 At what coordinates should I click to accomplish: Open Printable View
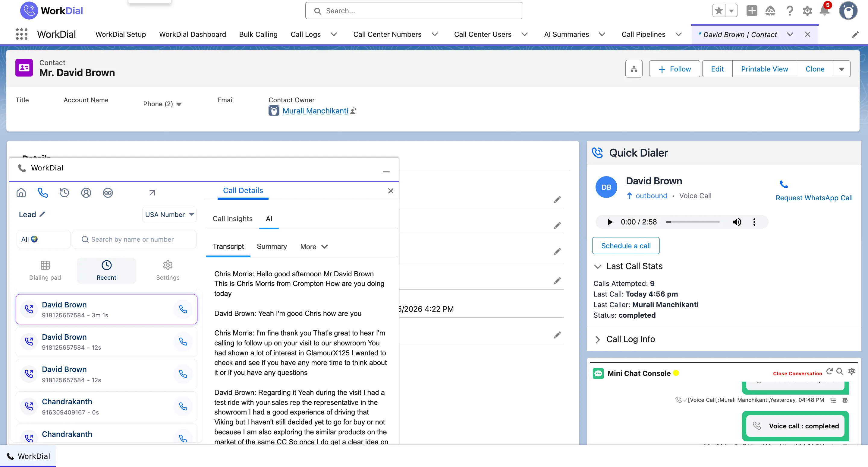point(764,69)
